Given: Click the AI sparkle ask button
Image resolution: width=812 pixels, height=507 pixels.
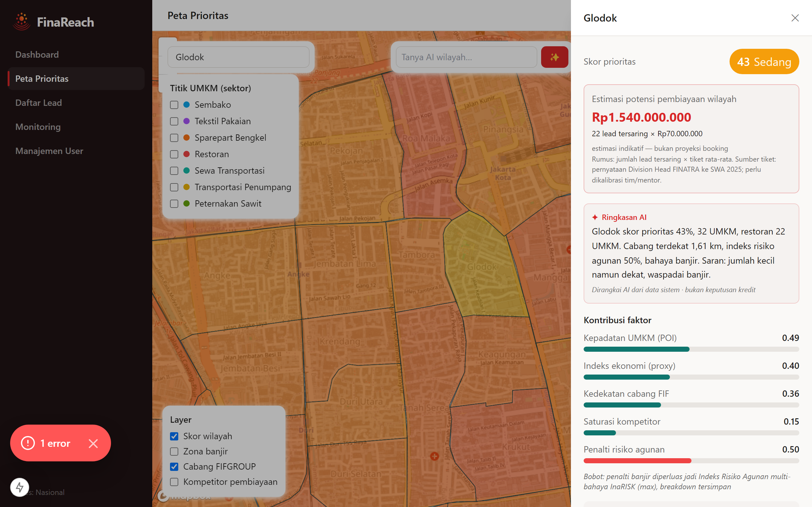Looking at the screenshot, I should point(554,57).
